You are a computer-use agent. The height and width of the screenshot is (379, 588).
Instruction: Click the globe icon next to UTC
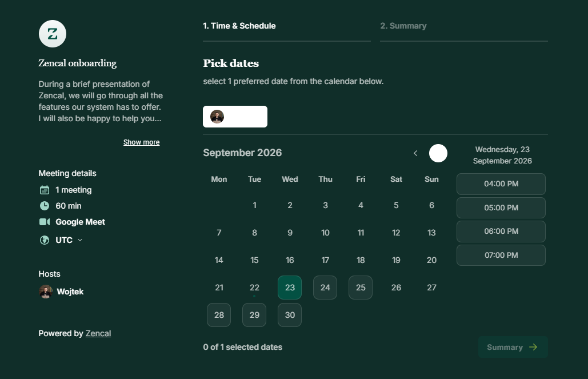(44, 240)
